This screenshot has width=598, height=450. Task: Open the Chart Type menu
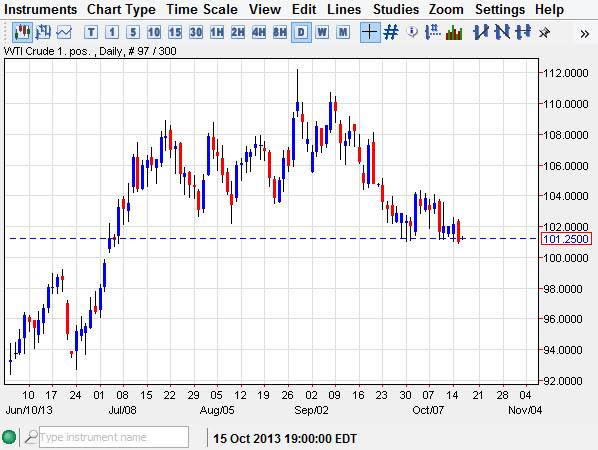point(121,9)
